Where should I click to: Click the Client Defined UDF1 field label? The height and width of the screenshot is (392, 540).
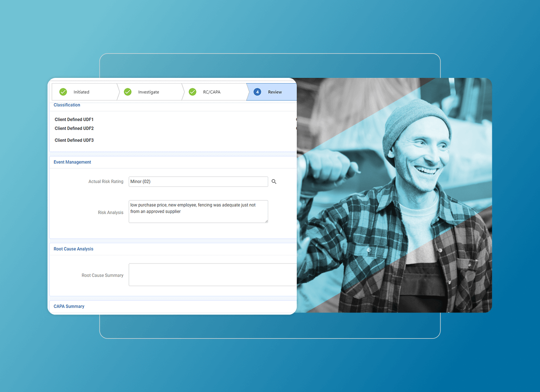(74, 119)
